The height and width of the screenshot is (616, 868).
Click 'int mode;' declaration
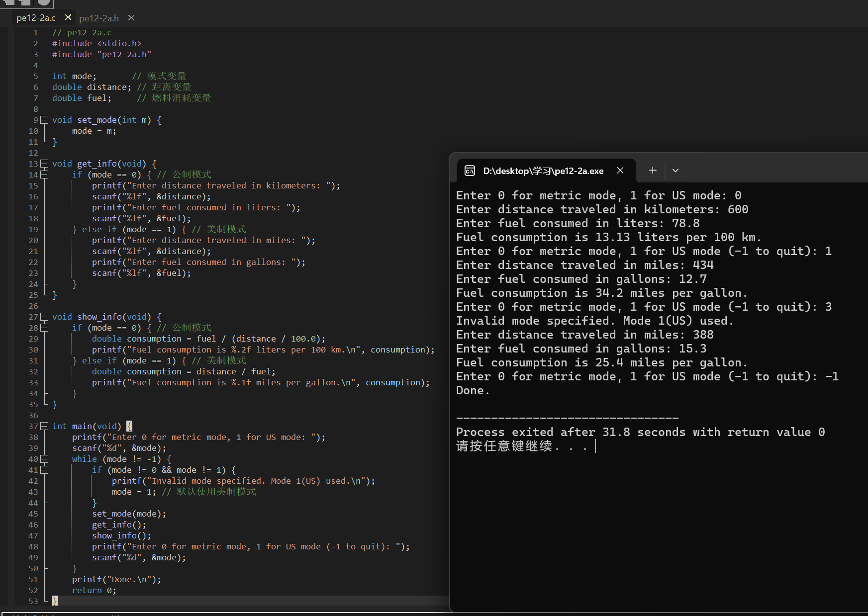click(x=75, y=76)
